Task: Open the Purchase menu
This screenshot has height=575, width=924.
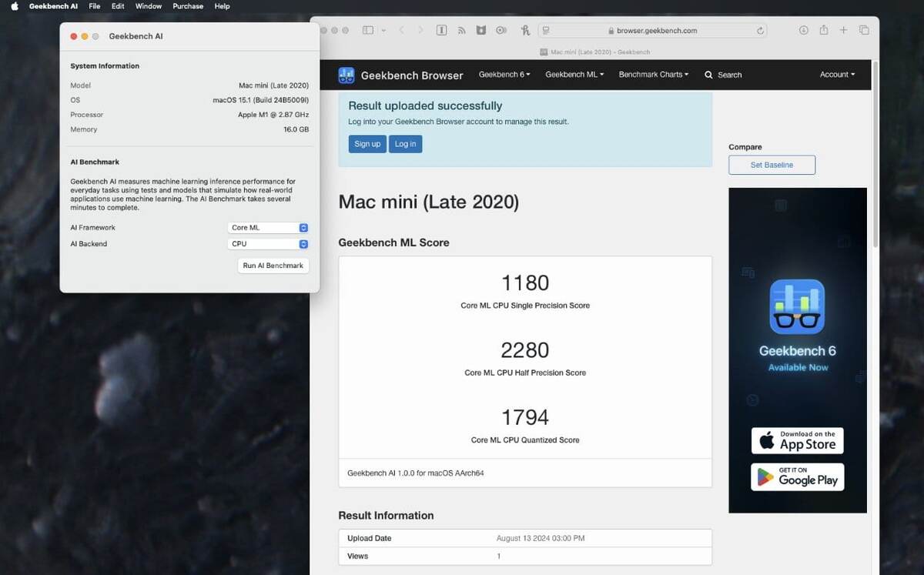Action: point(188,6)
